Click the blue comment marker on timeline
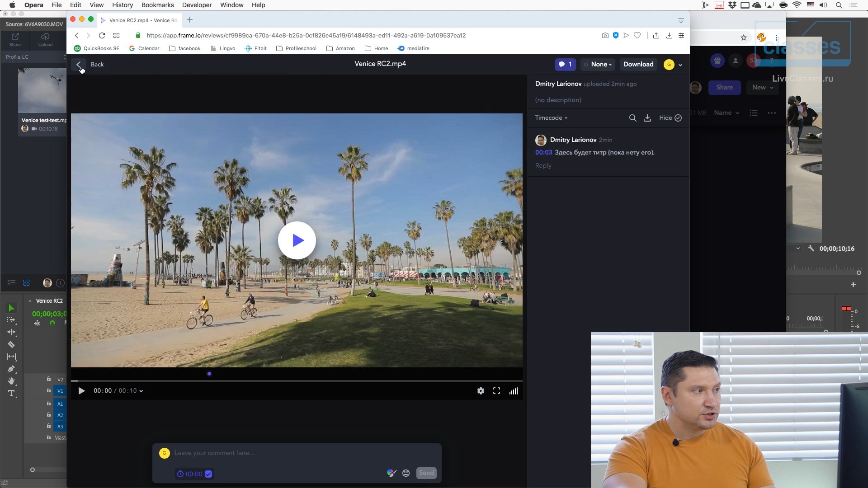The width and height of the screenshot is (868, 488). [209, 374]
